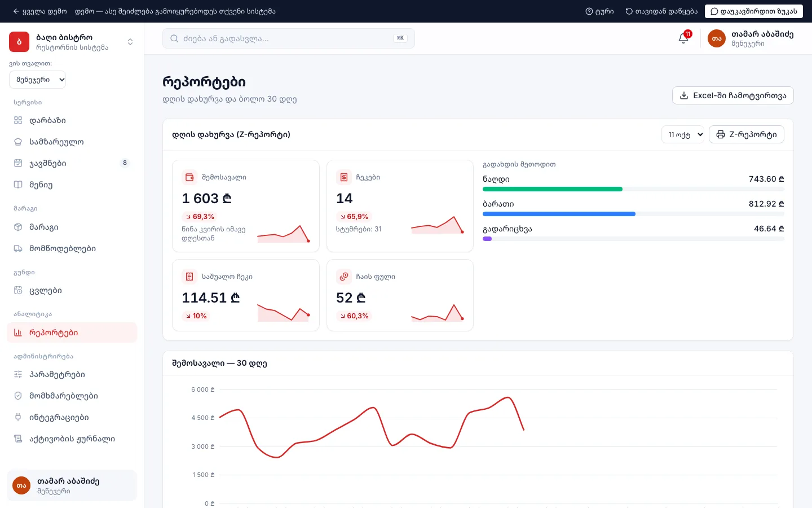
Task: Click the თამარ აბაშიძე card in sidebar footer
Action: pos(72,485)
